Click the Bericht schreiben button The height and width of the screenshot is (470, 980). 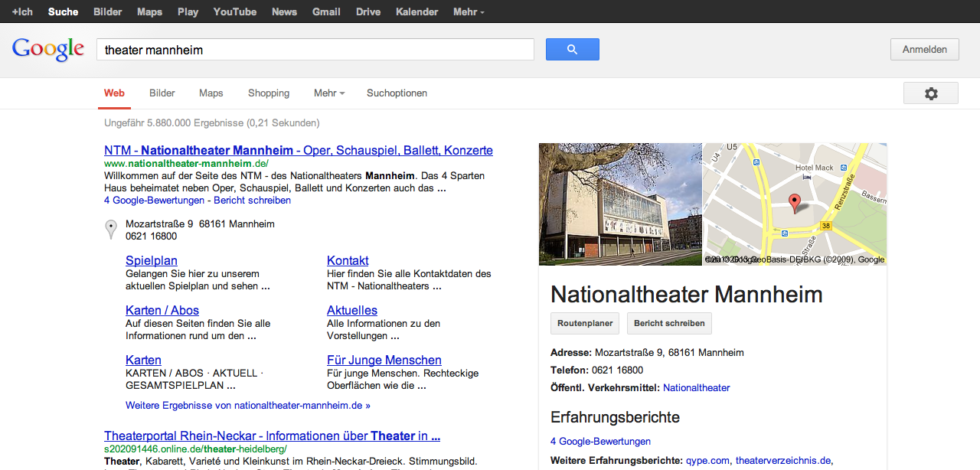click(x=669, y=323)
